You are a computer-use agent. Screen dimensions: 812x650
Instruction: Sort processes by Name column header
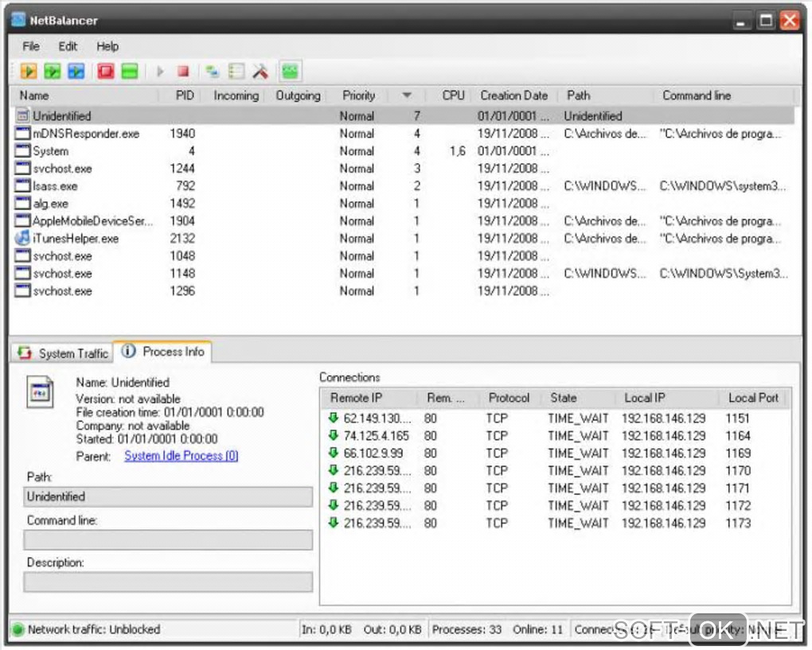(85, 95)
